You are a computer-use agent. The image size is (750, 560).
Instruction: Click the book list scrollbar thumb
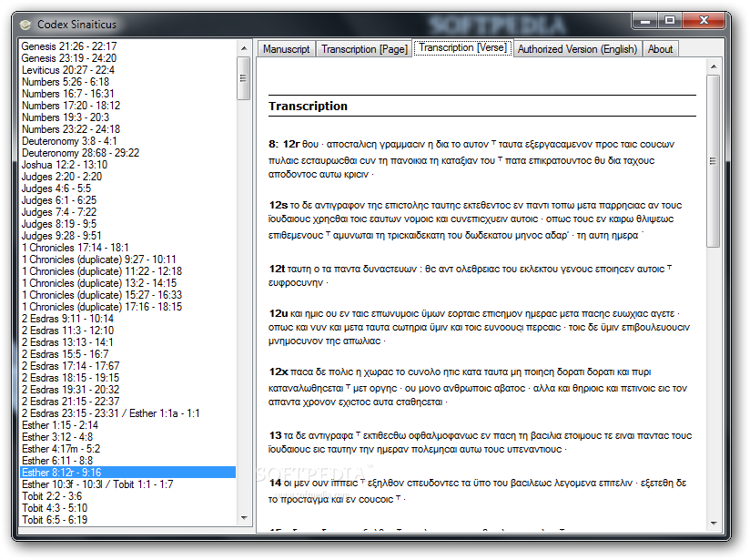244,78
